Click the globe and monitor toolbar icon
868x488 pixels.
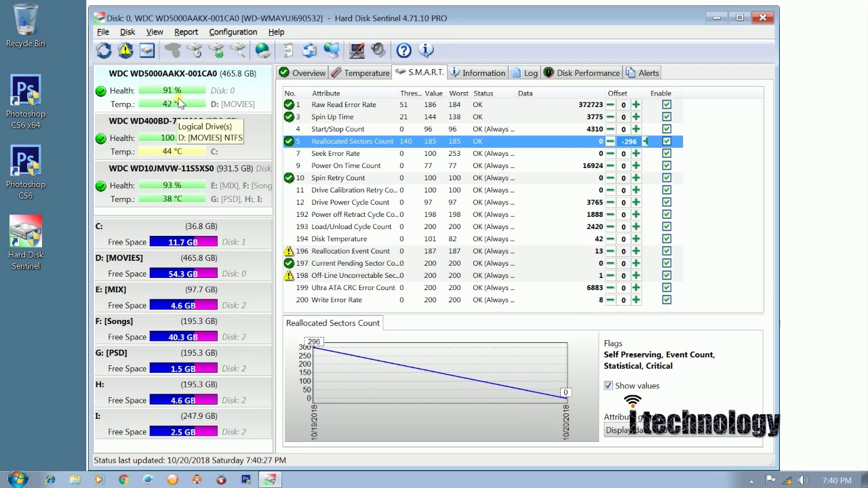click(x=332, y=50)
